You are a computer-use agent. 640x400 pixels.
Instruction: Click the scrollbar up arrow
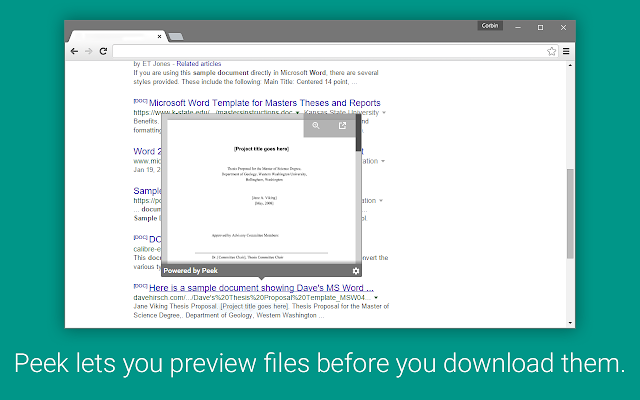tap(570, 65)
